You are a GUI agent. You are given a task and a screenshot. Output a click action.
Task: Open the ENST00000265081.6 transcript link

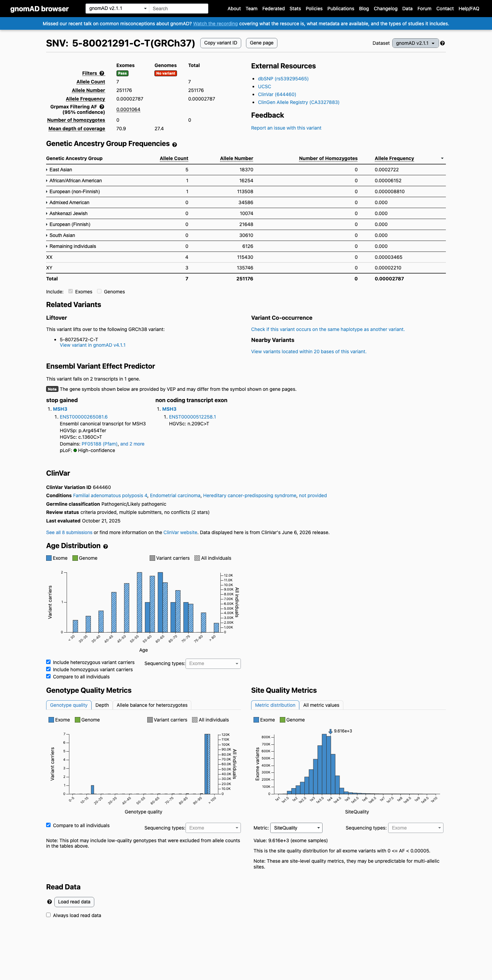click(84, 417)
